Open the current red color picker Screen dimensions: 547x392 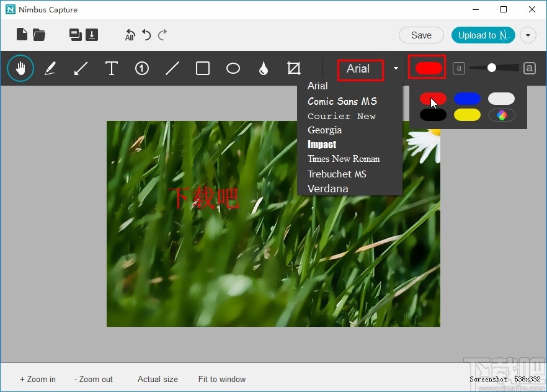tap(429, 68)
